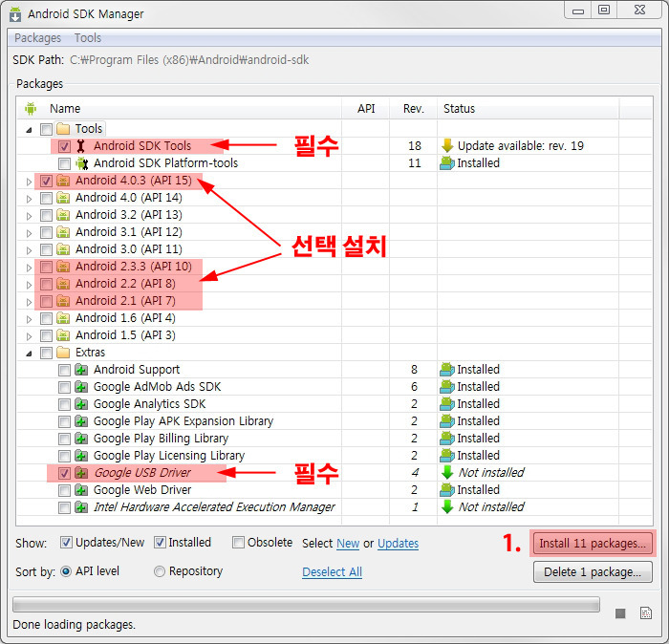Click the Android 1.5 (API 3) package icon

[x=63, y=335]
